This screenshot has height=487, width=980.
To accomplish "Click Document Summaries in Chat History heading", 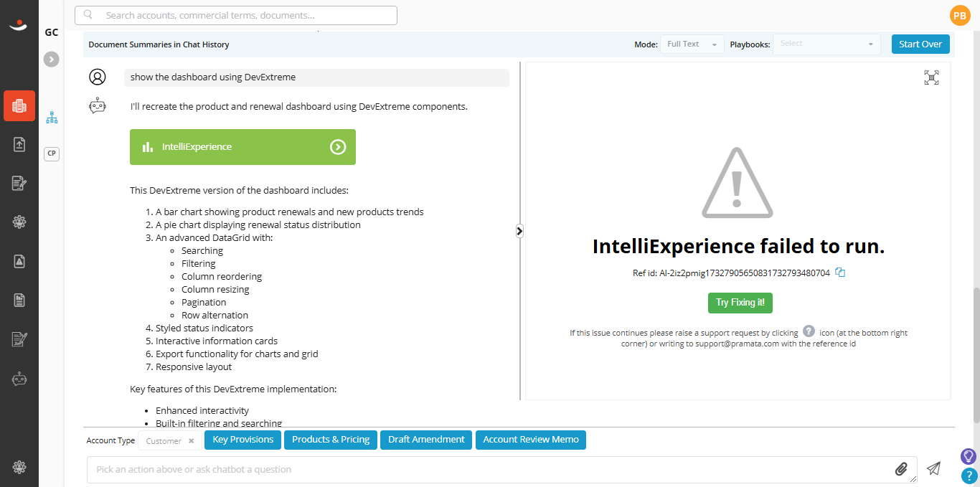I will click(159, 44).
